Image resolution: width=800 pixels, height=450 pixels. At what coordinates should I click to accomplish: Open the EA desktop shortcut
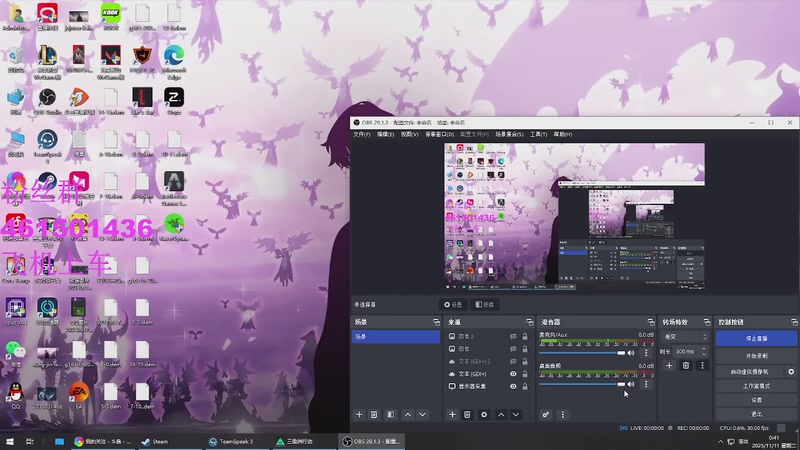tap(79, 395)
